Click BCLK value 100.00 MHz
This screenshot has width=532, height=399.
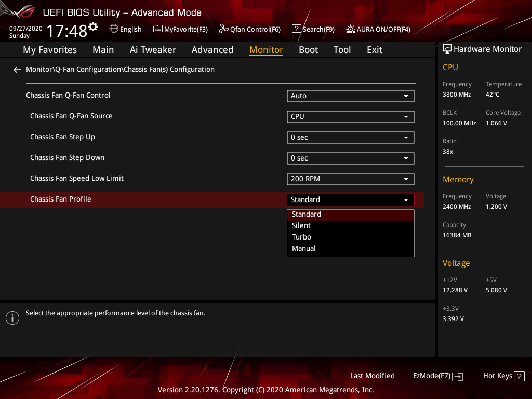coord(459,123)
